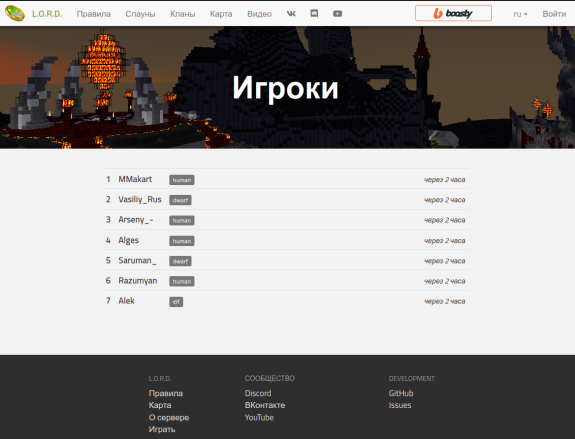Open the GitHub footer link
Viewport: 575px width, 439px height.
click(x=401, y=393)
